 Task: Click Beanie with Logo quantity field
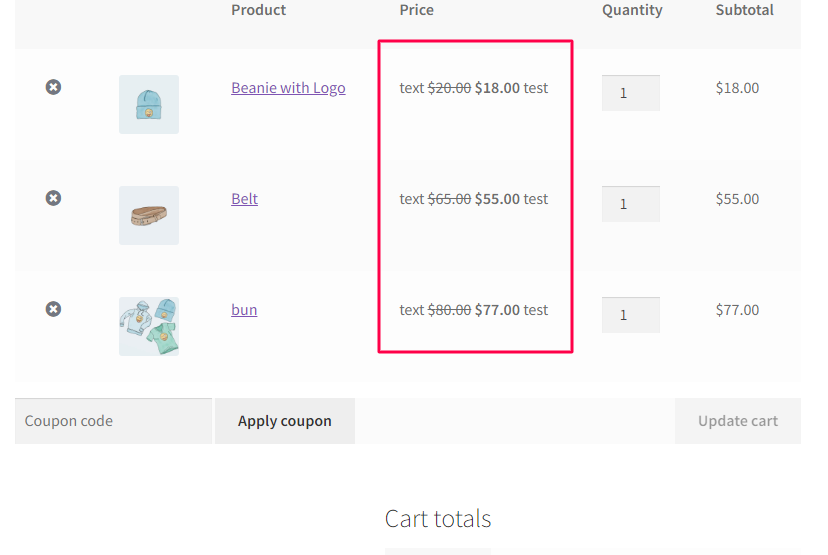[x=631, y=93]
